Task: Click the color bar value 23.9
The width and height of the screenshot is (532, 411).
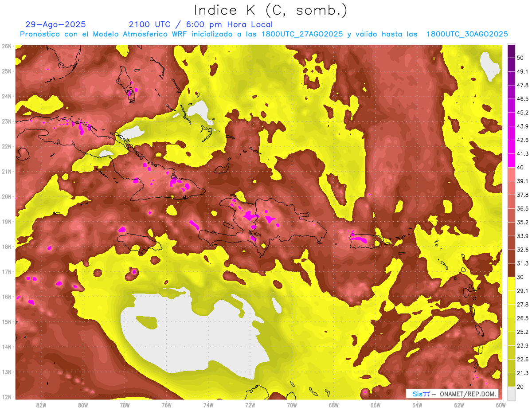Action: tap(522, 346)
